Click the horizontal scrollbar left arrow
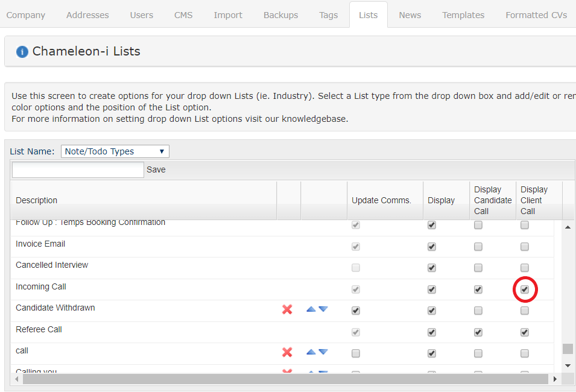This screenshot has width=576, height=392. pyautogui.click(x=17, y=379)
